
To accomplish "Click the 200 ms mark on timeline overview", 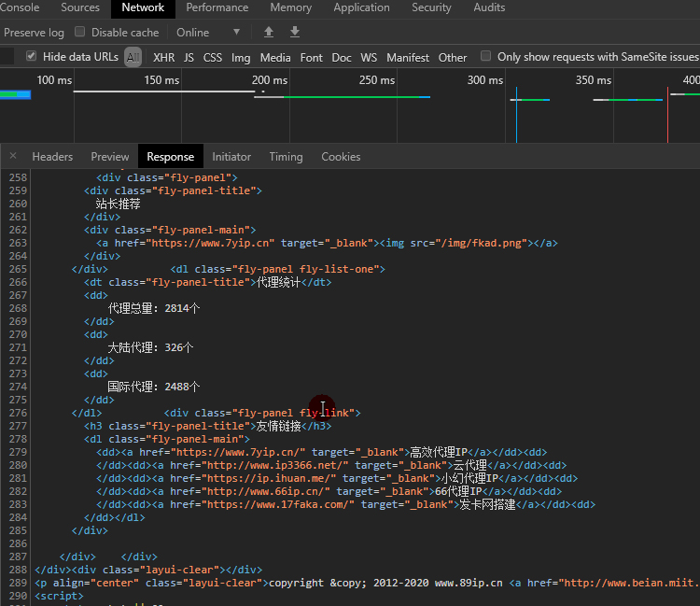I will pyautogui.click(x=270, y=80).
